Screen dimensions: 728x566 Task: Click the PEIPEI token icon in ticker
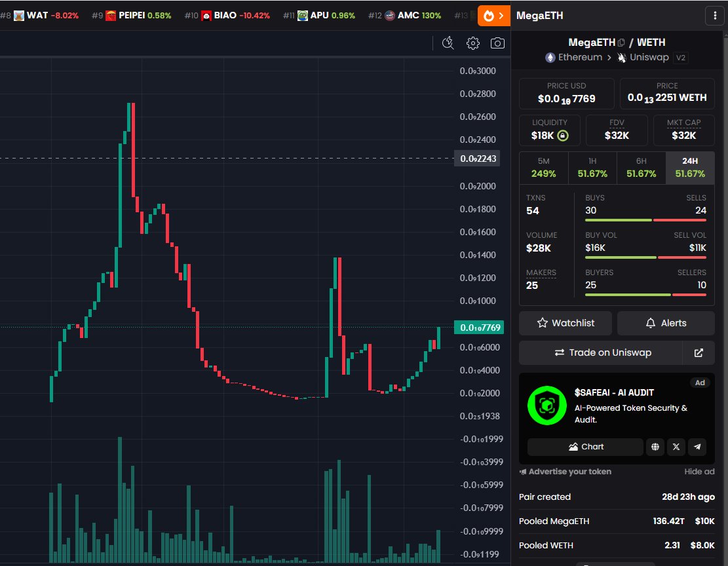[x=111, y=16]
